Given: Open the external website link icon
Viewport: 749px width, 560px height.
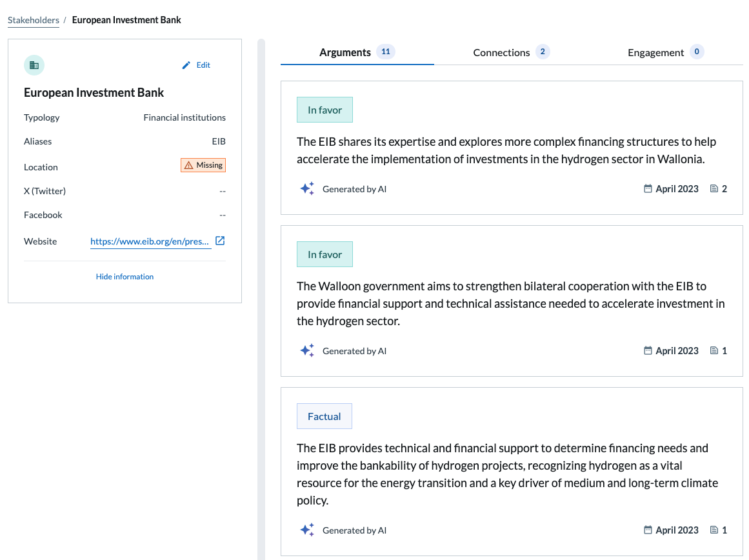Looking at the screenshot, I should pos(220,241).
